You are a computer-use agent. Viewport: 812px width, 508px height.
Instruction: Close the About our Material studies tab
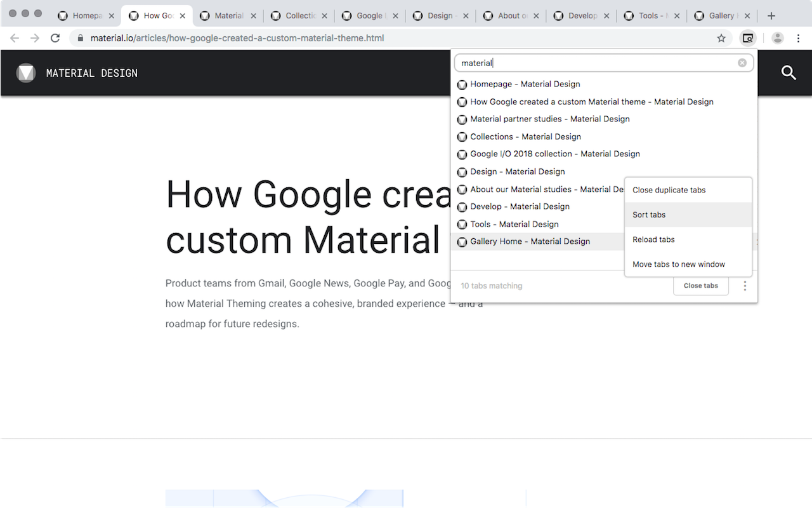(537, 16)
